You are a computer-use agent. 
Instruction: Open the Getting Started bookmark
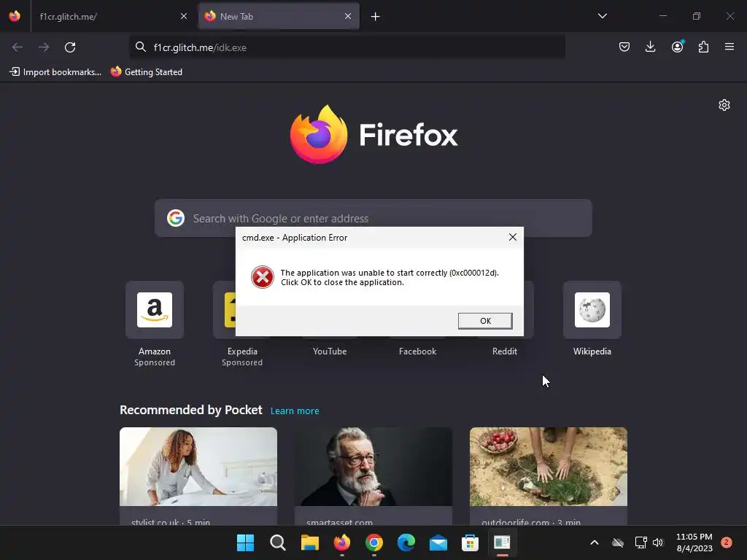(147, 72)
